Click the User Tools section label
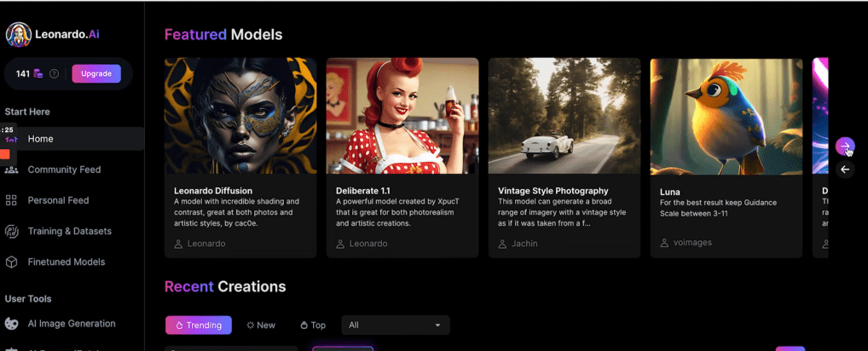Viewport: 868px width, 351px height. tap(28, 299)
